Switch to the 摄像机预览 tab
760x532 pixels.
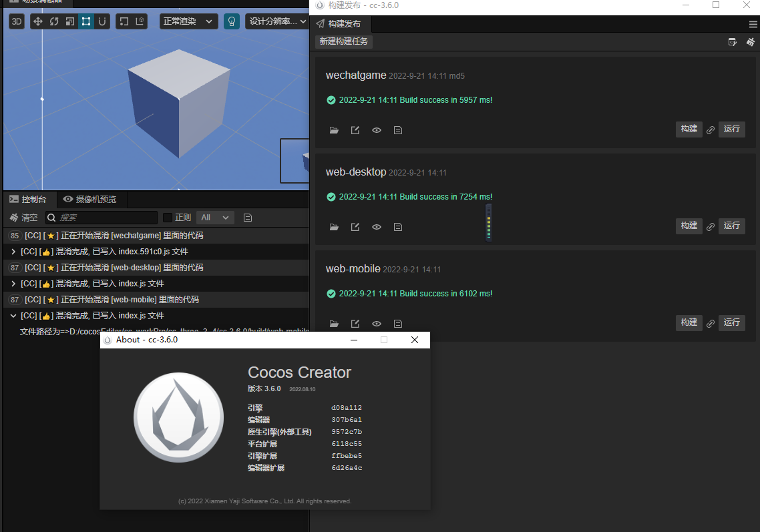pos(89,199)
